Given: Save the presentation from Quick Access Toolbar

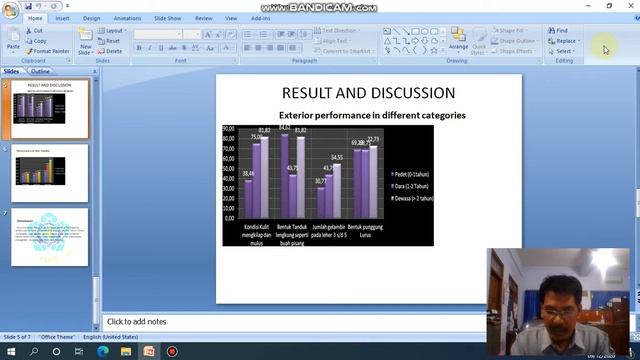Looking at the screenshot, I should [x=28, y=6].
